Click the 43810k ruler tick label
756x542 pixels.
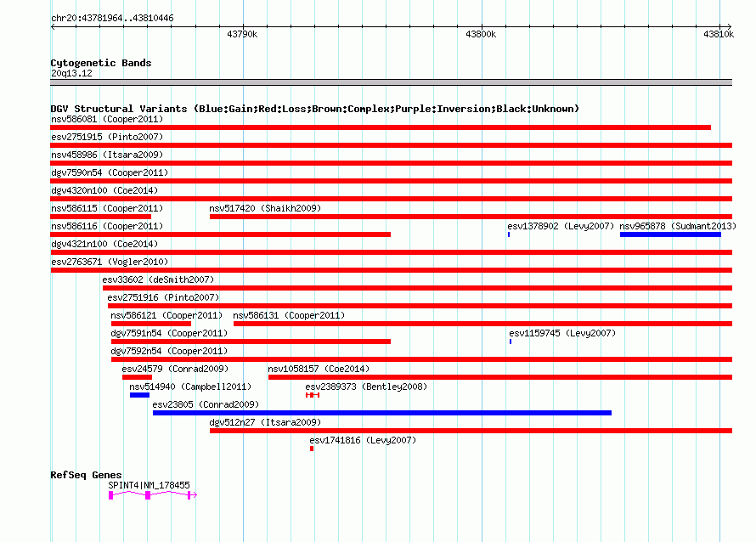719,34
